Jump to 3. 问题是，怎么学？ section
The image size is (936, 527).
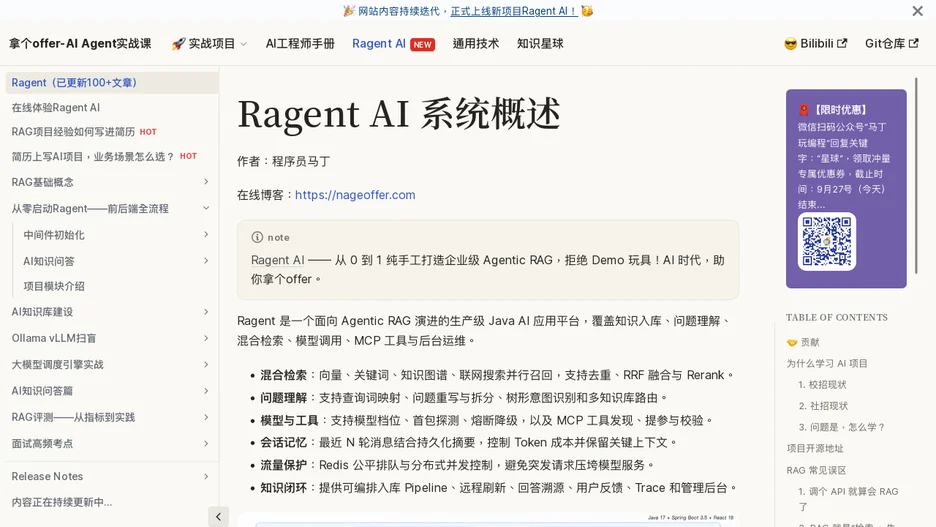click(x=842, y=427)
